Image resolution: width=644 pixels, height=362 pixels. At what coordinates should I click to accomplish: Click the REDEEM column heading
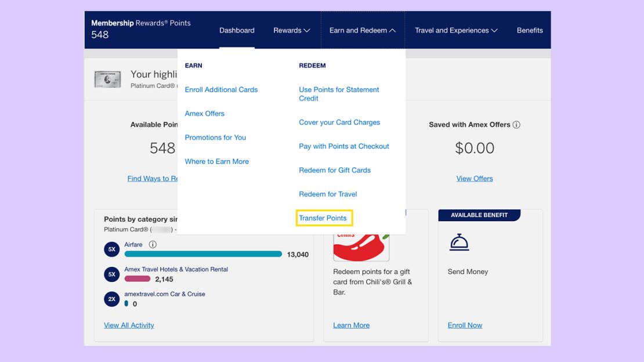[x=312, y=66]
